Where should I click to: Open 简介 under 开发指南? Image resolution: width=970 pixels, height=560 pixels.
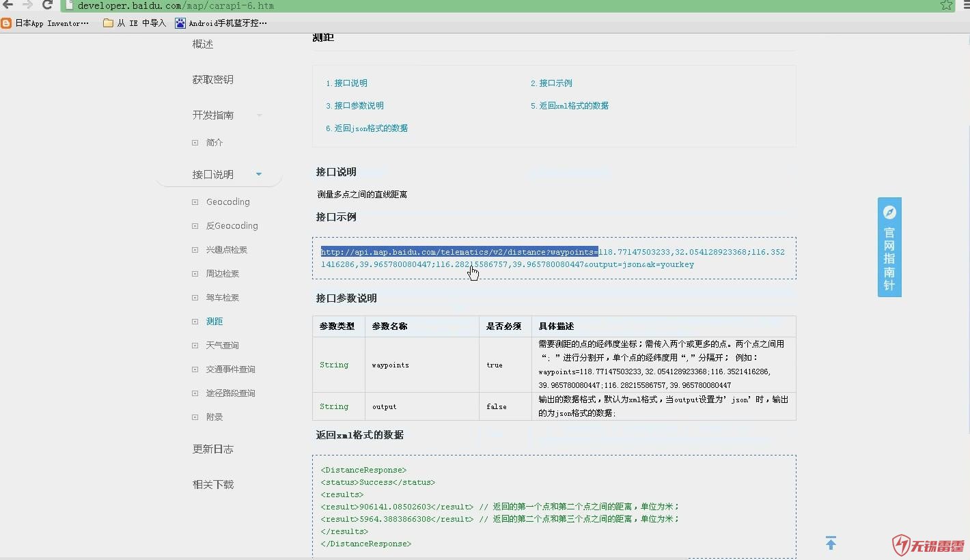214,143
